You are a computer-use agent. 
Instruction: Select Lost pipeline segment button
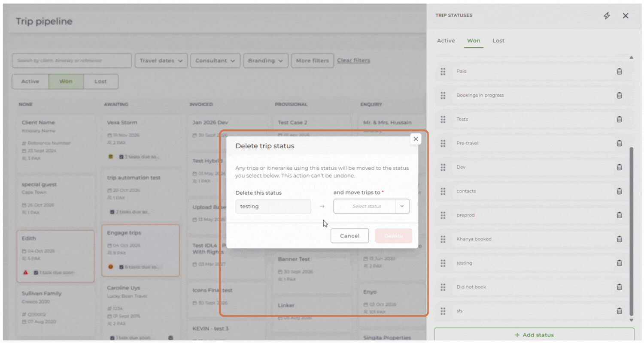click(100, 81)
